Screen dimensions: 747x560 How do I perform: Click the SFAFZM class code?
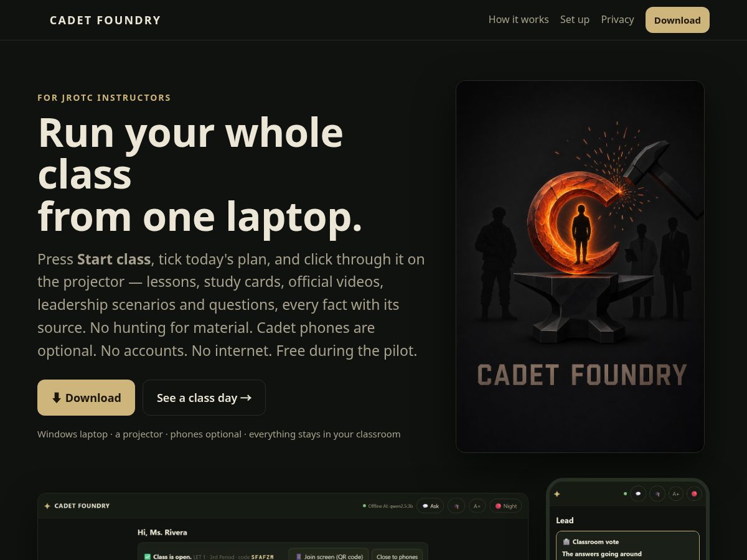pos(262,557)
